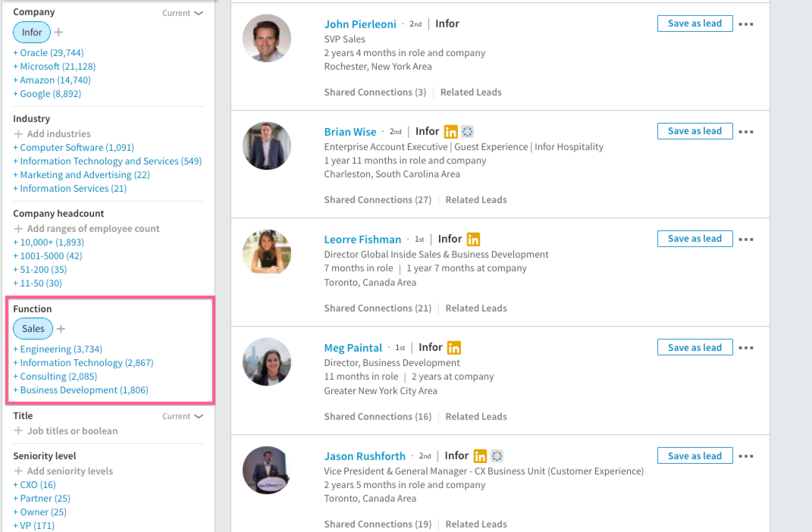Remove or edit the Infor company chip
Image resolution: width=812 pixels, height=532 pixels.
point(32,32)
